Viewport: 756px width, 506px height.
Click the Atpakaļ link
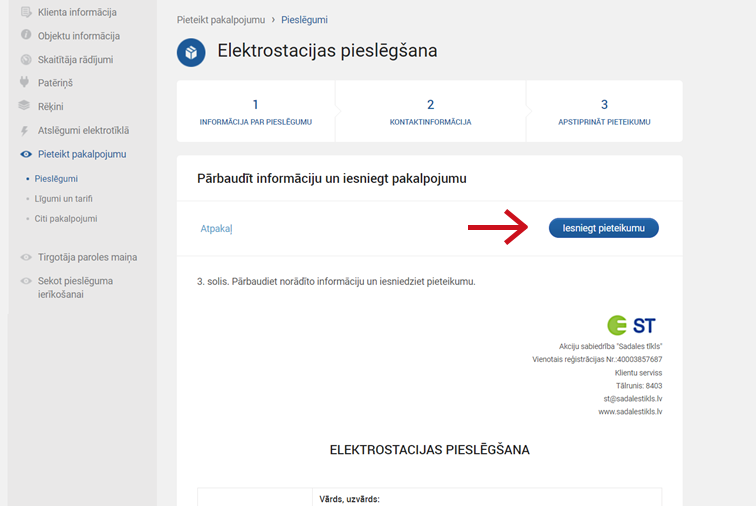click(216, 229)
